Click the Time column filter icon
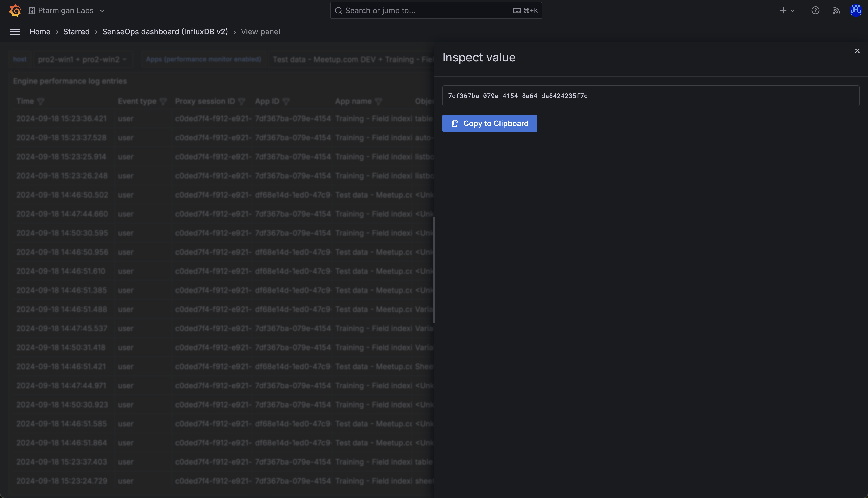Viewport: 868px width, 498px height. pos(41,102)
